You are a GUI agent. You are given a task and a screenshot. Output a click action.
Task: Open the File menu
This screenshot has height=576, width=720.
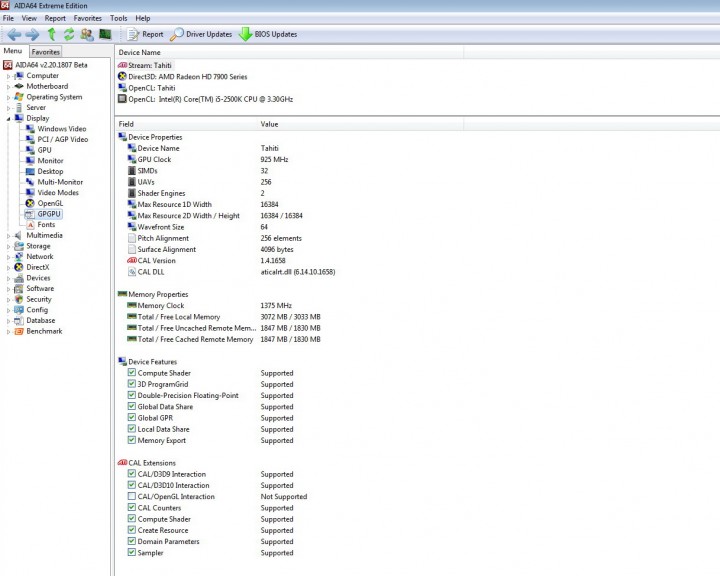click(8, 18)
